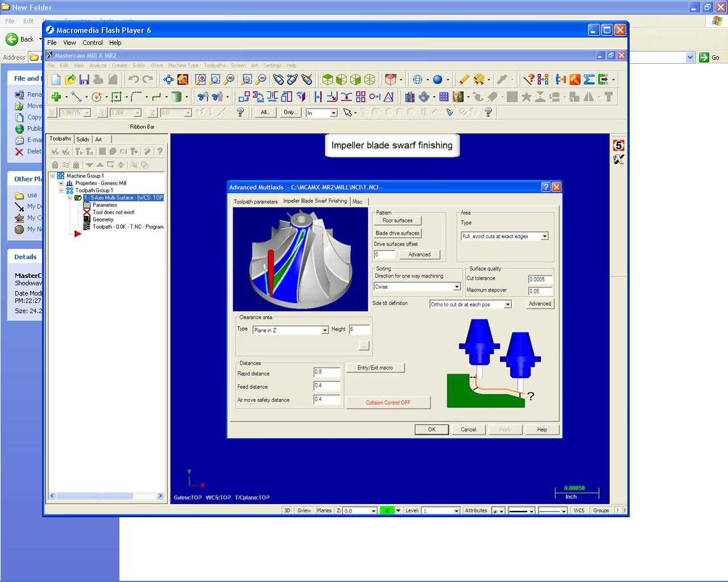Select the create rectangle tool icon

[x=116, y=97]
